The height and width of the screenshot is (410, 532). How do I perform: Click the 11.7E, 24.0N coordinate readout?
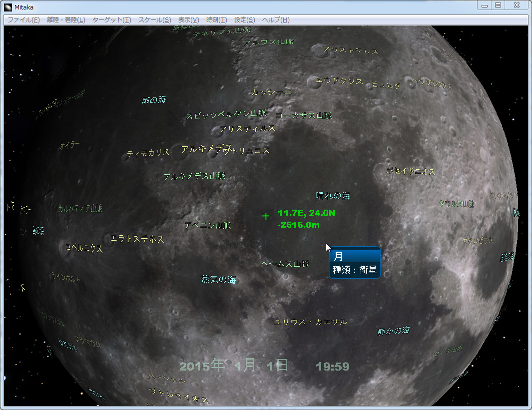click(x=306, y=213)
